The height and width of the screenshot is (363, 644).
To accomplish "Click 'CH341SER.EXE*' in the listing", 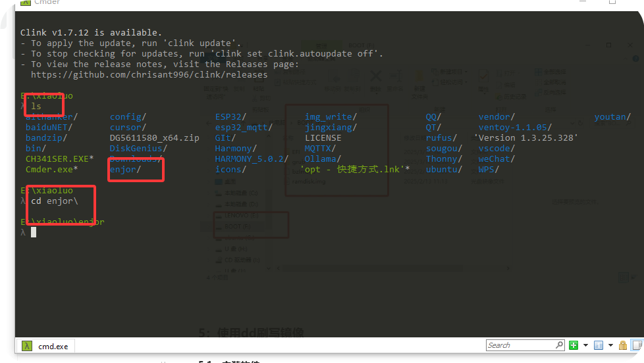I will click(59, 159).
